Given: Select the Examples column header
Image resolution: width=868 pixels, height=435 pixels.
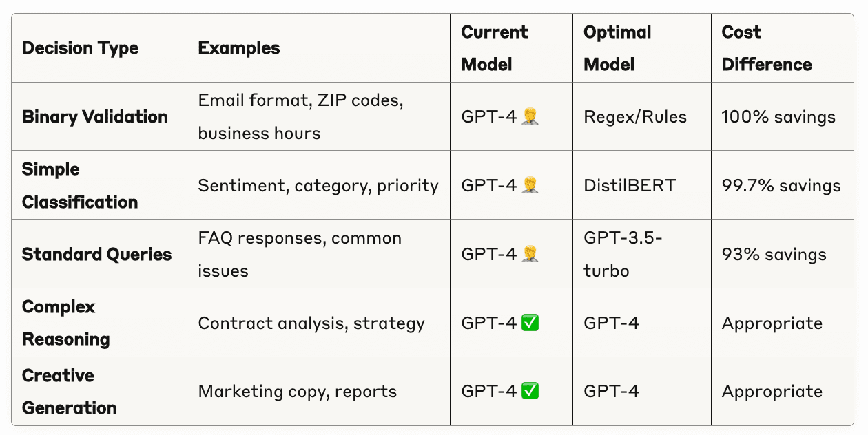Looking at the screenshot, I should click(x=239, y=48).
